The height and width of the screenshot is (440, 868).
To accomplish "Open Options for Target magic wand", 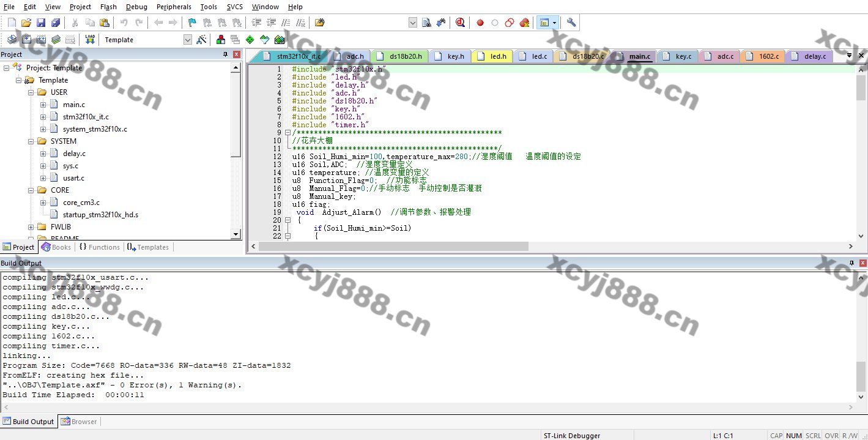I will 202,40.
